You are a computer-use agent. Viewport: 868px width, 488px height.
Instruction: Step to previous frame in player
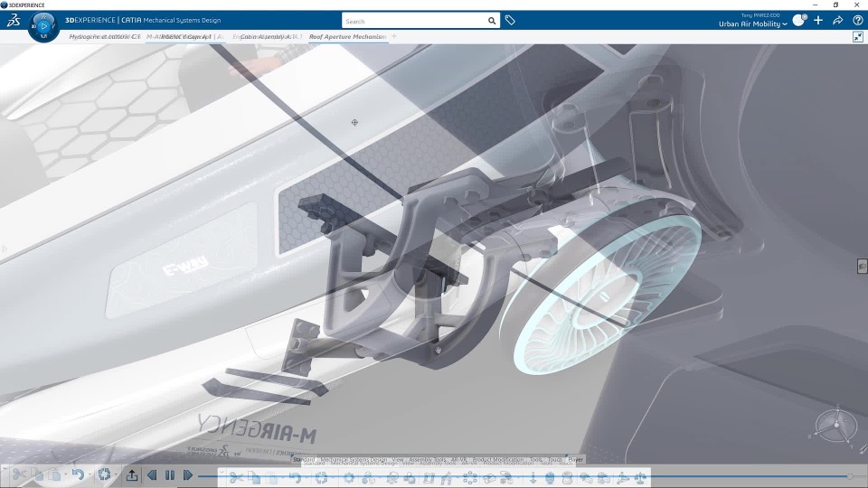(x=152, y=475)
